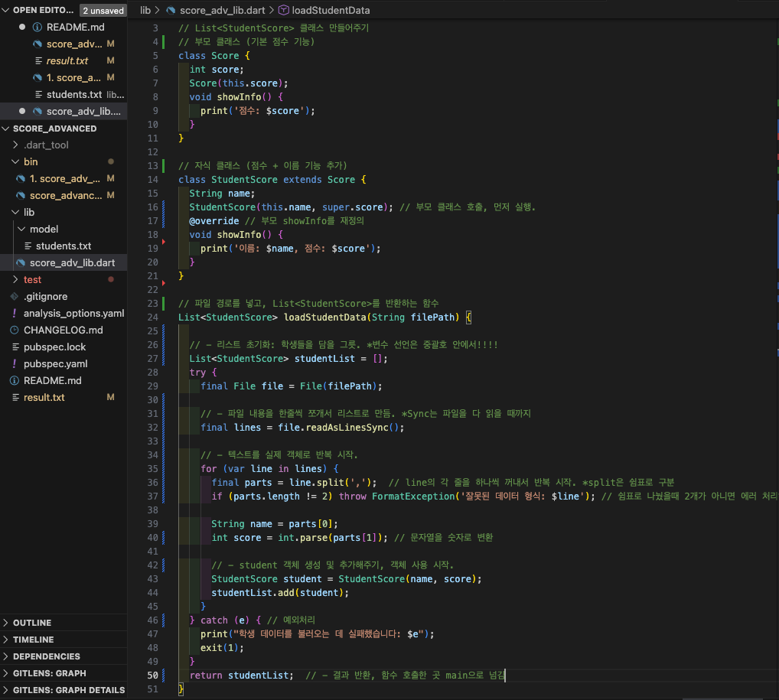Click unsaved dot beside README.md in Open Editors
The height and width of the screenshot is (700, 779).
coord(22,27)
